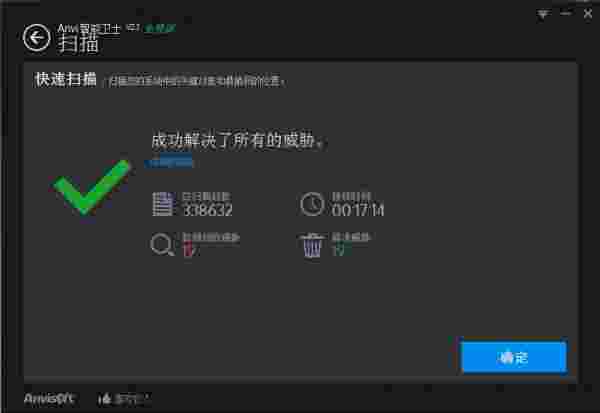Click the large 扫描 page title
Viewport: 600px width, 413px height.
[x=78, y=43]
